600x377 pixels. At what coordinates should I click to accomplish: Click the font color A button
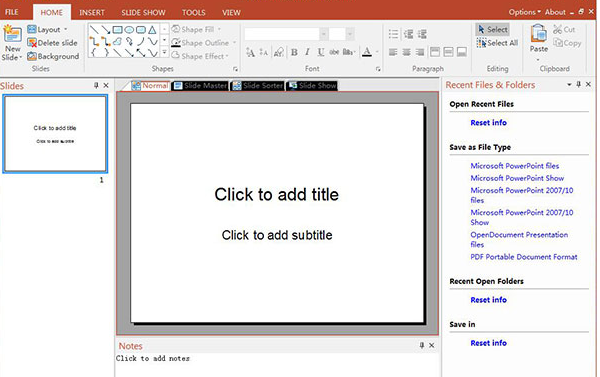point(367,52)
